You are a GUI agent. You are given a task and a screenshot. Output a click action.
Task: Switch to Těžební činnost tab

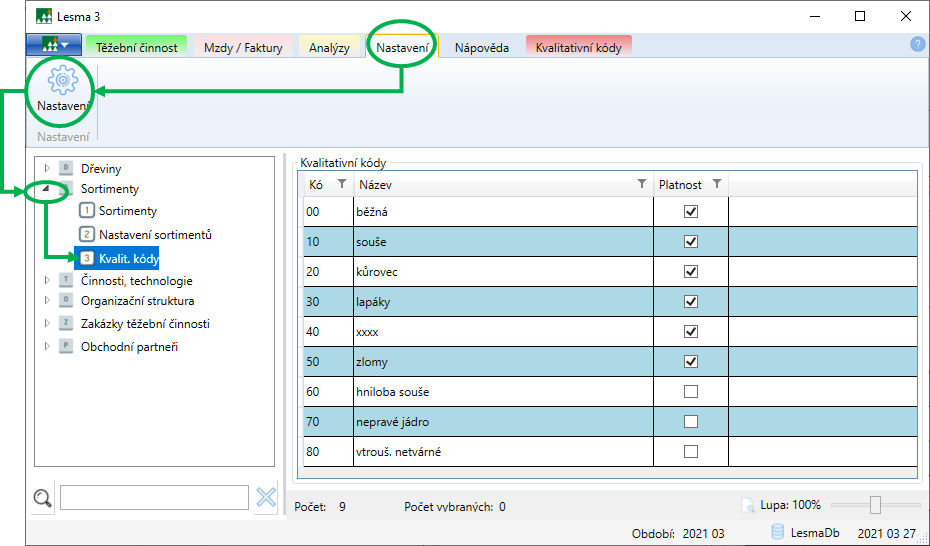coord(136,47)
